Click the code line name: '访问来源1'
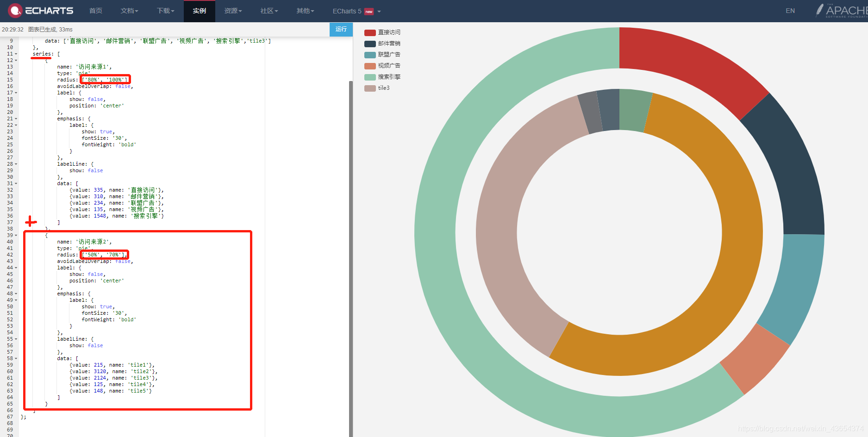The height and width of the screenshot is (437, 868). (84, 67)
